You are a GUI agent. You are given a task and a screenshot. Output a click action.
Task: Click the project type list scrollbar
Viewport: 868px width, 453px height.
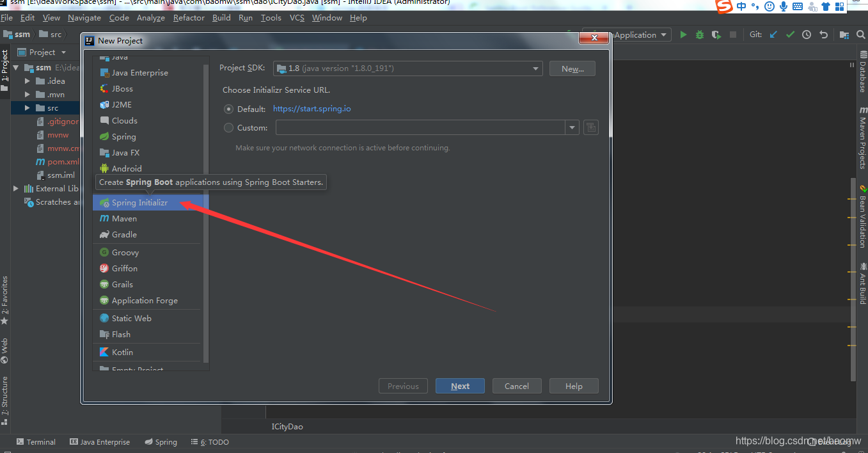206,214
